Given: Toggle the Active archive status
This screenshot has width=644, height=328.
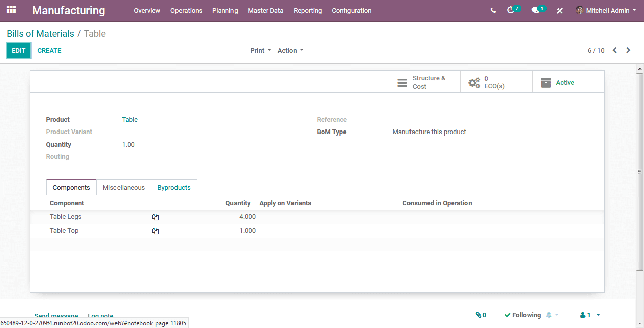Looking at the screenshot, I should coord(568,82).
